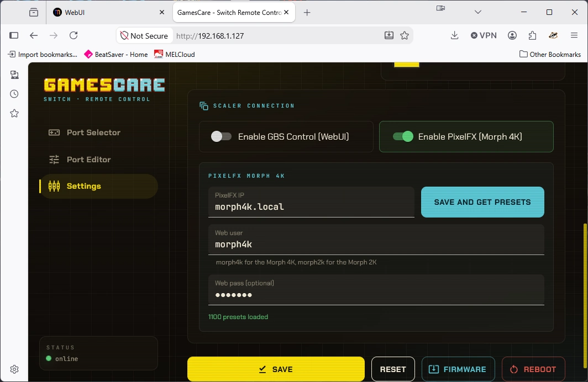
Task: Click the Web pass (optional) field
Action: click(376, 290)
